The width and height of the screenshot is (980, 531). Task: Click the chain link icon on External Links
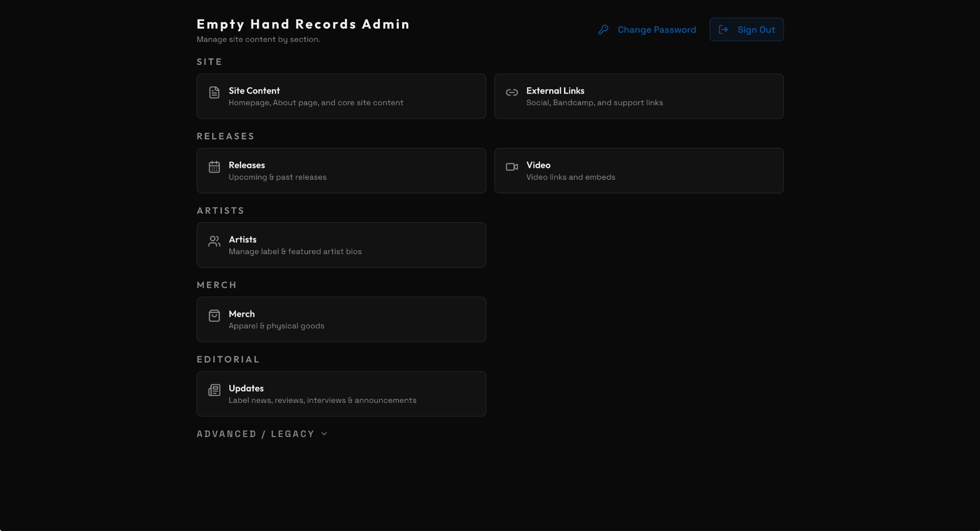[x=512, y=92]
